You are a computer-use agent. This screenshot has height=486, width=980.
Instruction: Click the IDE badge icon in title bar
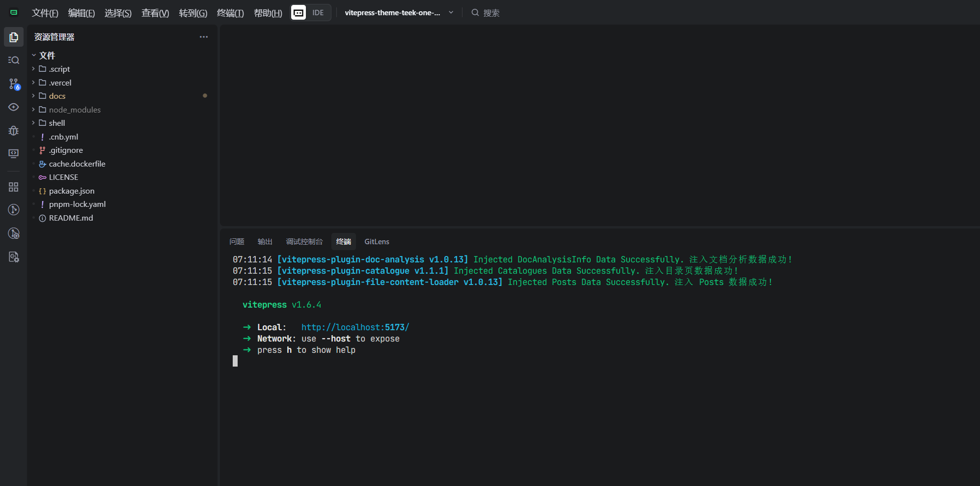pyautogui.click(x=299, y=13)
